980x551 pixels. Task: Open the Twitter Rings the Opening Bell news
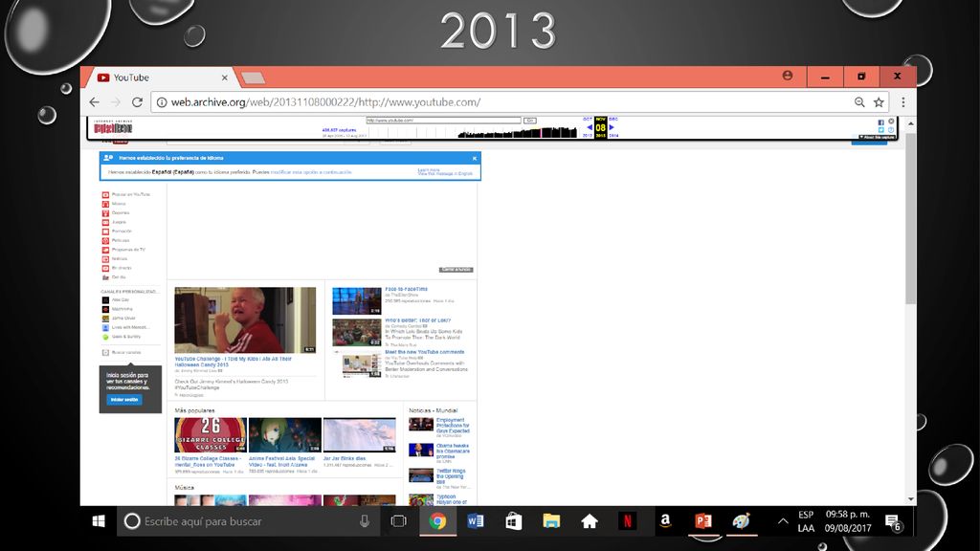pos(451,476)
